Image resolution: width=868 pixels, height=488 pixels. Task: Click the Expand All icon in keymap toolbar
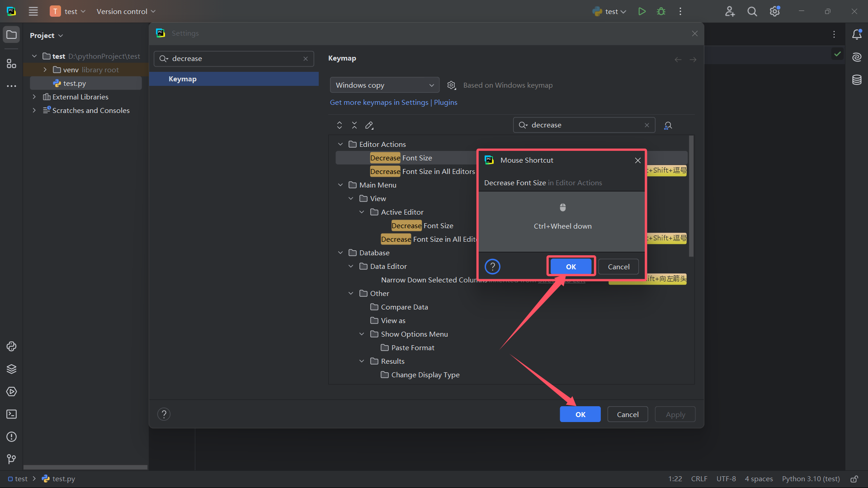(340, 125)
